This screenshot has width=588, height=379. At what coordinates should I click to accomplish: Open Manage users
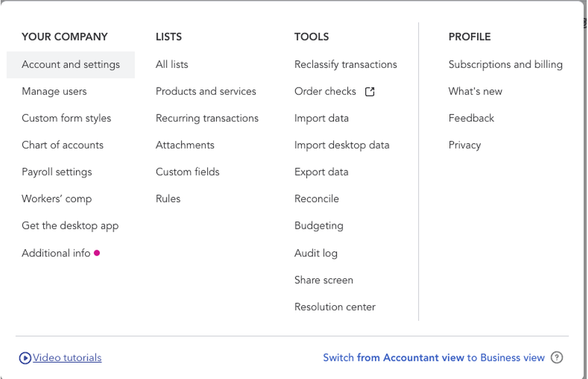54,91
